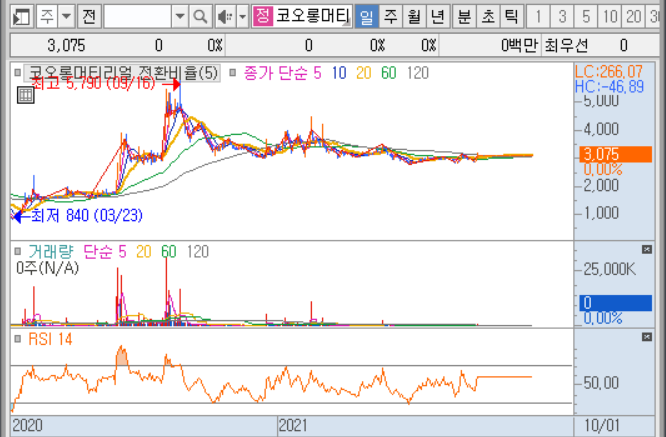The height and width of the screenshot is (437, 666).
Task: Click the gray 120 volume average label
Action: [x=198, y=252]
